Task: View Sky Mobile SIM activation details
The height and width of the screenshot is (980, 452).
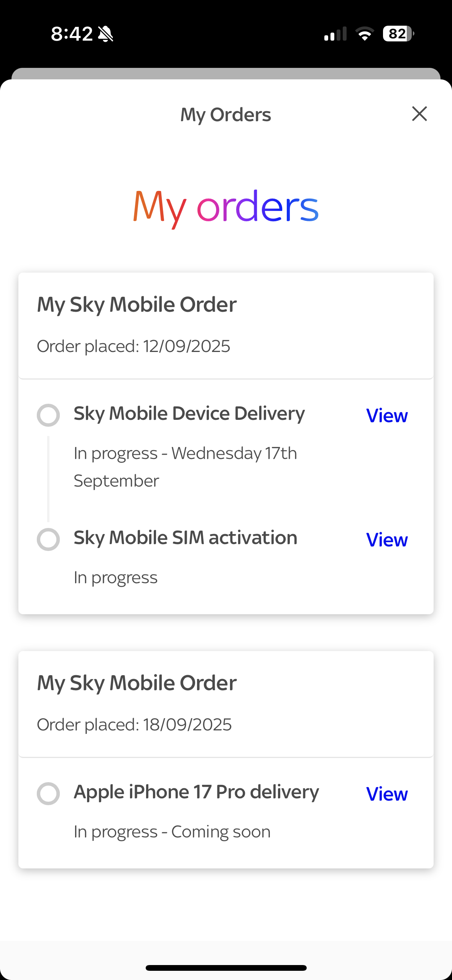Action: 387,540
